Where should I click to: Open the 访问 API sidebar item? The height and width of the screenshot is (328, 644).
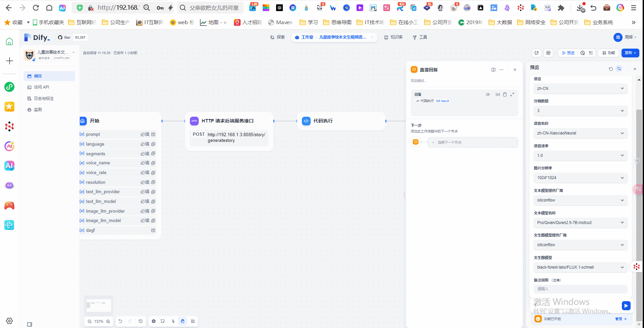click(42, 87)
